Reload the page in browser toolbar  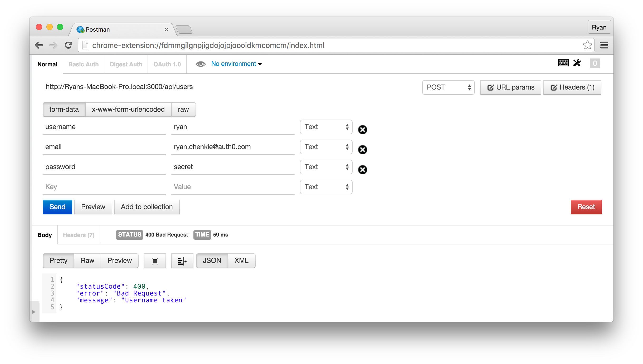coord(69,45)
